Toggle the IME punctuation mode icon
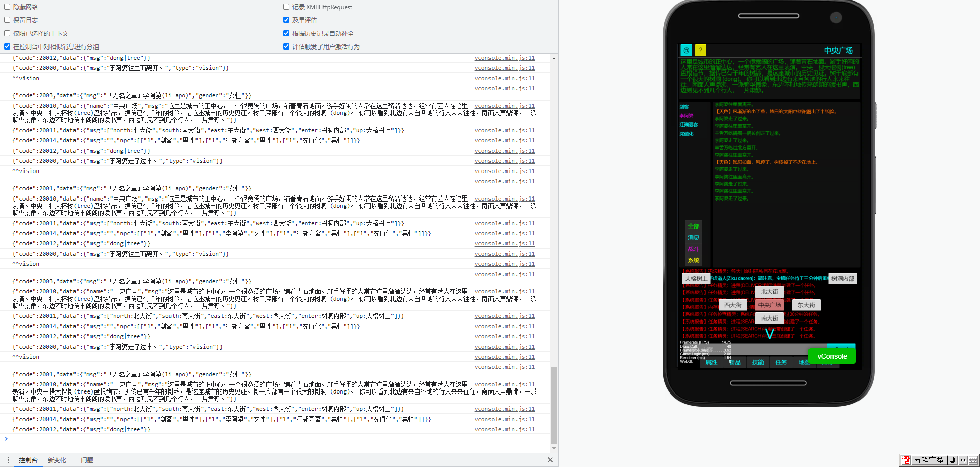 pyautogui.click(x=963, y=460)
